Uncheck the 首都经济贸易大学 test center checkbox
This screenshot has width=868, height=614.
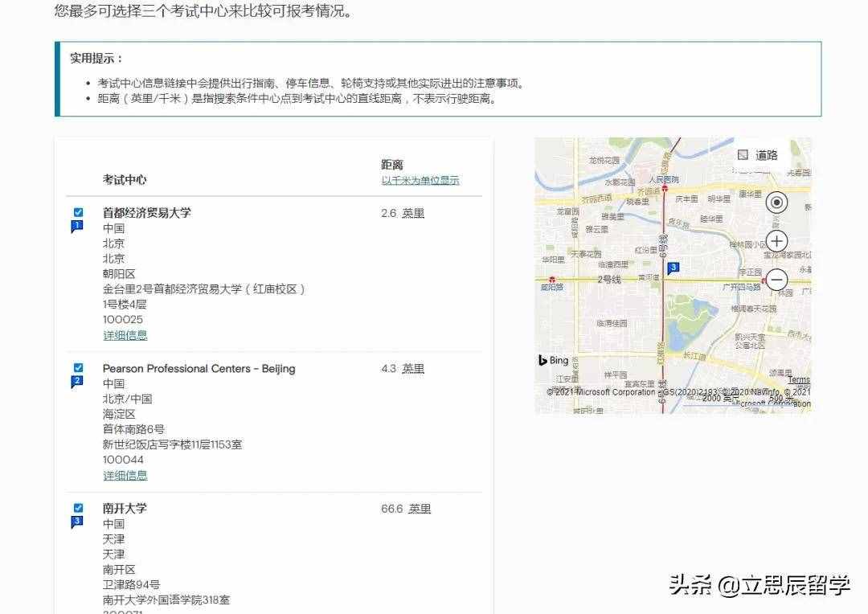click(x=78, y=212)
